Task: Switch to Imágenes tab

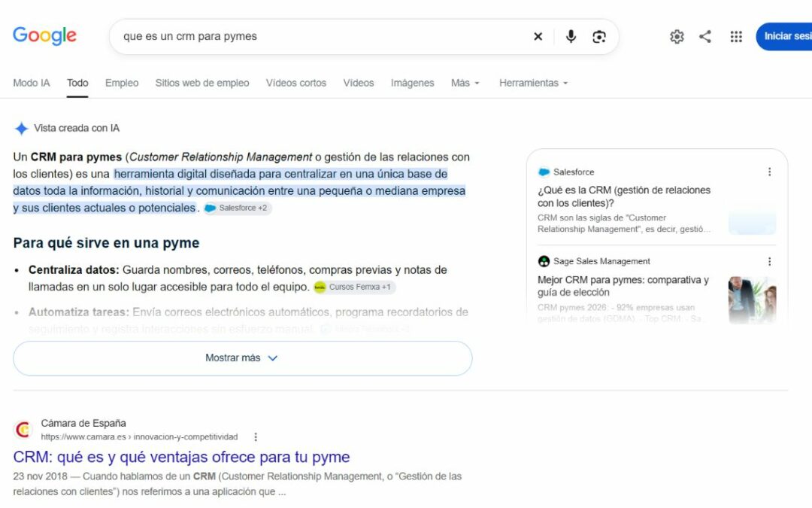Action: click(x=412, y=83)
